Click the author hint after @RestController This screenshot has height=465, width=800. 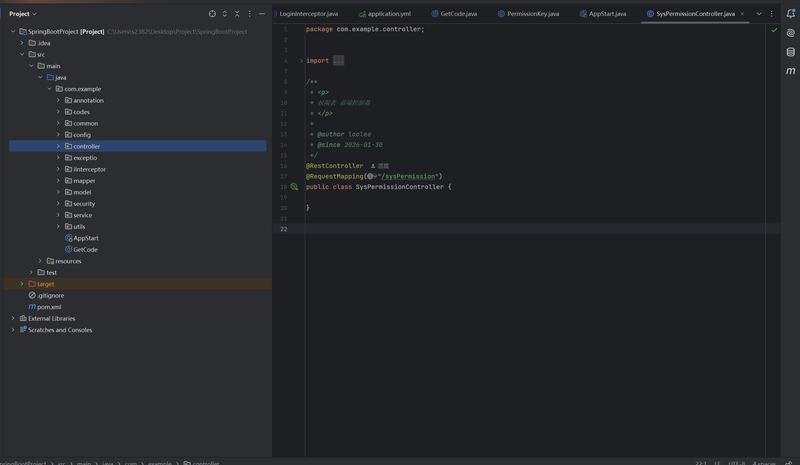pyautogui.click(x=380, y=166)
